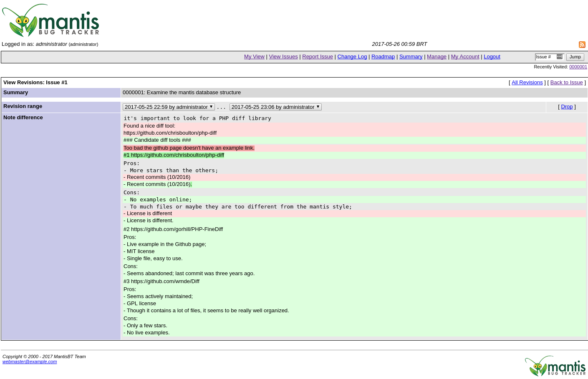The height and width of the screenshot is (379, 588).
Task: Focus the Issue # input field
Action: 549,57
